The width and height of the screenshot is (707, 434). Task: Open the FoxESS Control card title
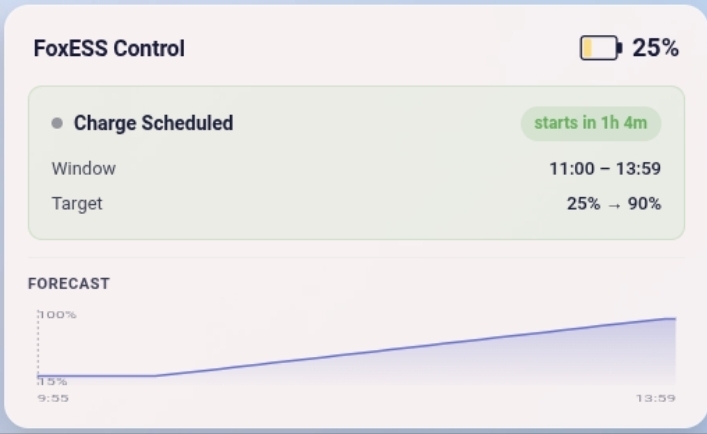pos(109,48)
